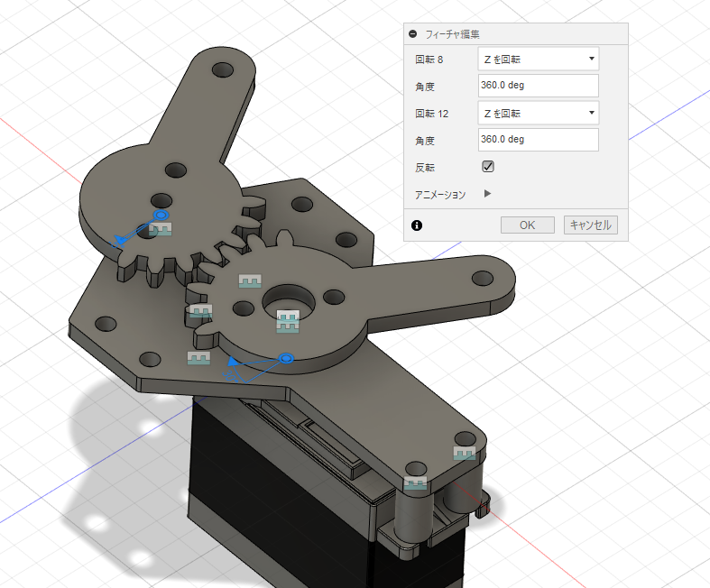Image resolution: width=710 pixels, height=588 pixels.
Task: Click the joint glyph above the lower gear's small hole
Action: [250, 280]
